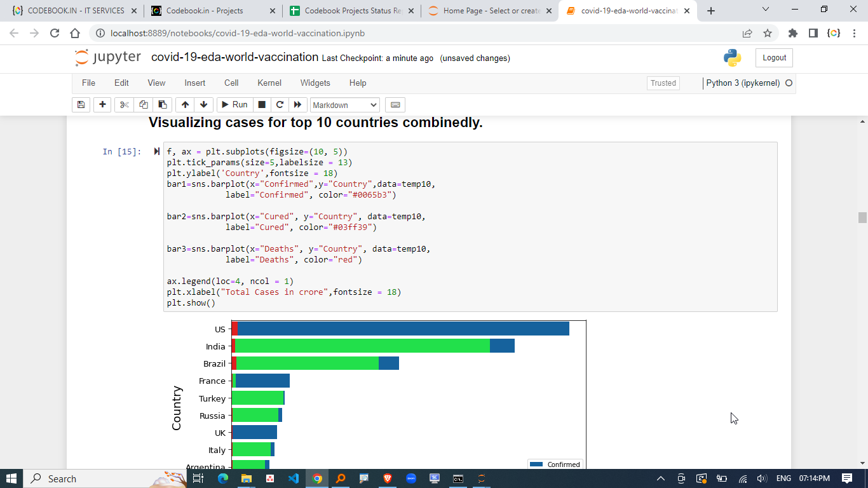Open the Windows notification center

tap(846, 478)
